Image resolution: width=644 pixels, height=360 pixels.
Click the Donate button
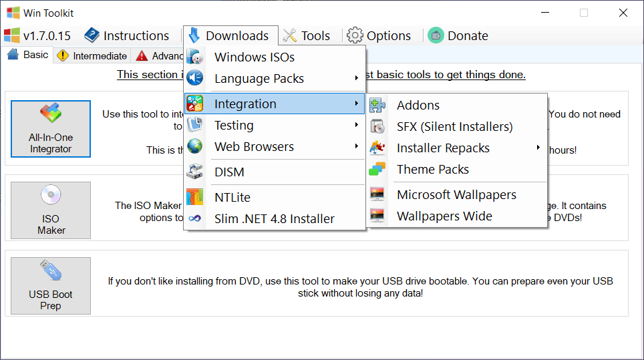coord(458,35)
